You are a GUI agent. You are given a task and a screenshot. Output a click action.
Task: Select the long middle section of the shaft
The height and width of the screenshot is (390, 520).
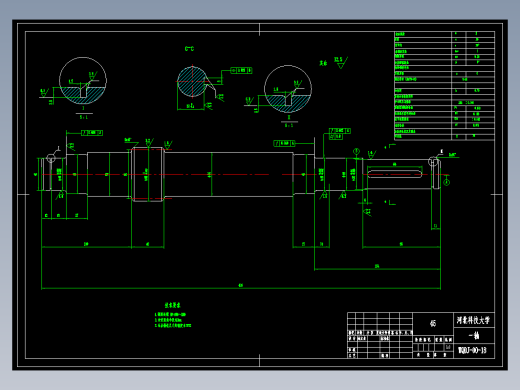coord(228,174)
